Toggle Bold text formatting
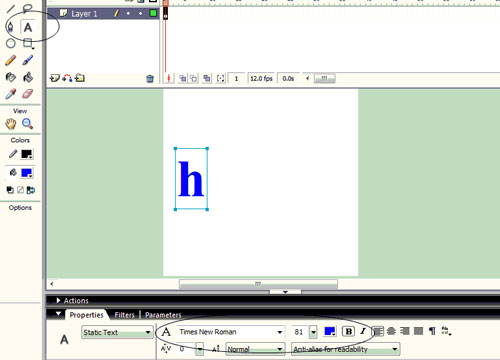500x360 pixels. click(348, 332)
